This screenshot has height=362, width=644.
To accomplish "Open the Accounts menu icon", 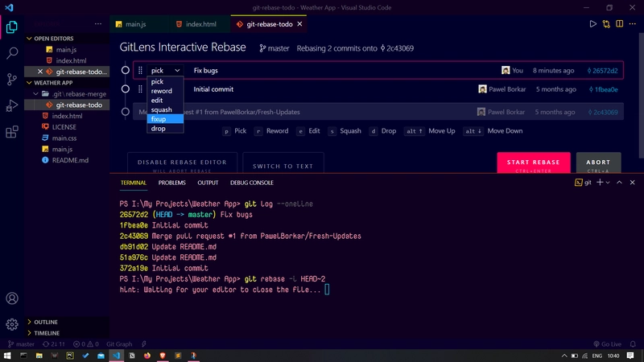I will point(12,298).
